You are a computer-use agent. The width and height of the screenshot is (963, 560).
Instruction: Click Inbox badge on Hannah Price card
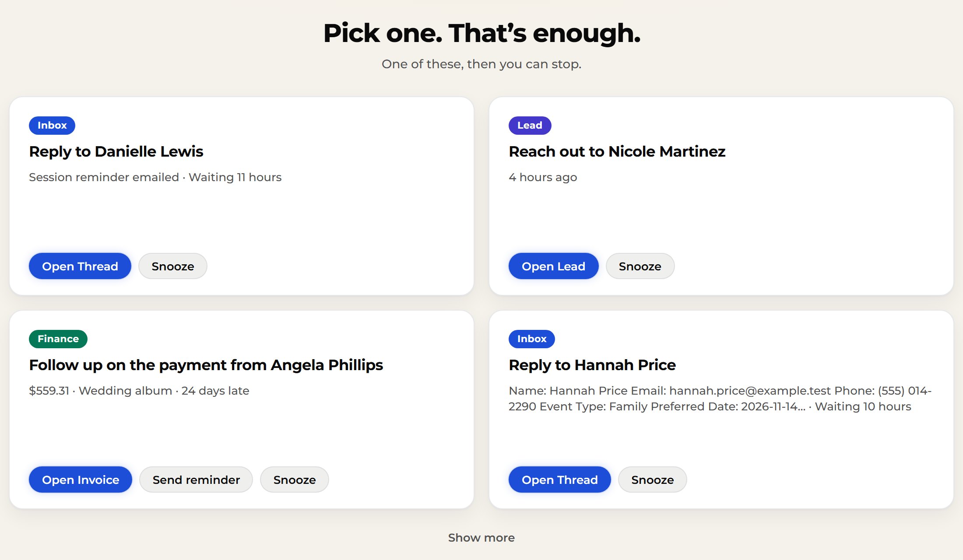(x=532, y=339)
